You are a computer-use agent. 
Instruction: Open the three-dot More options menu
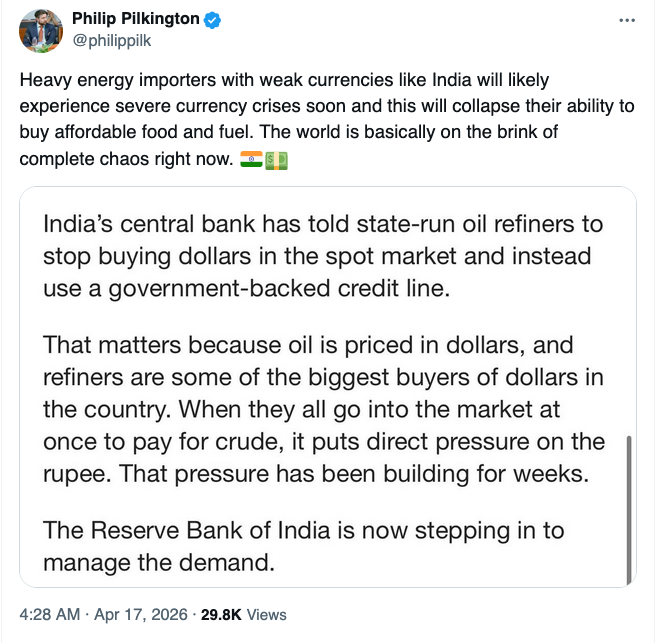[626, 20]
